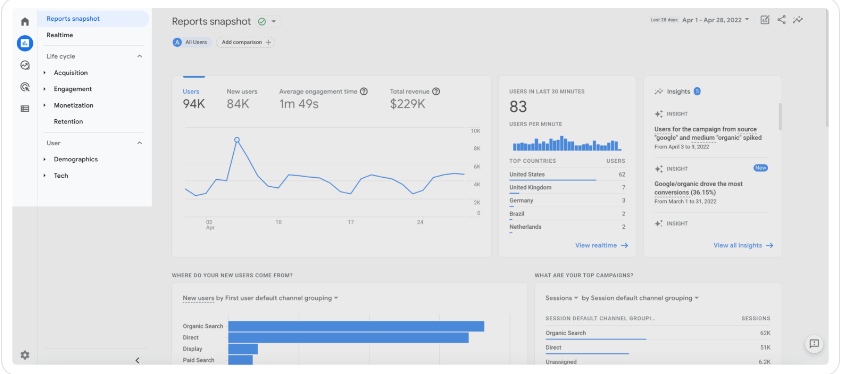Open the Home icon in sidebar
844x374 pixels.
click(x=25, y=22)
